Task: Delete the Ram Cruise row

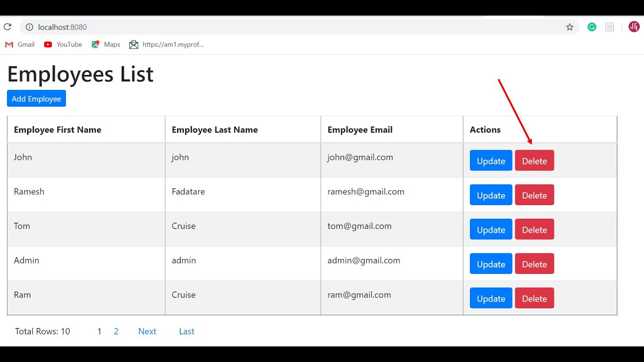Action: [534, 298]
